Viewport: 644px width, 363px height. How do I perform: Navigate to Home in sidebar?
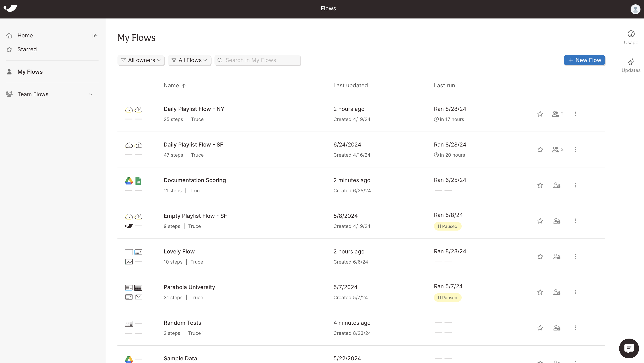click(25, 35)
